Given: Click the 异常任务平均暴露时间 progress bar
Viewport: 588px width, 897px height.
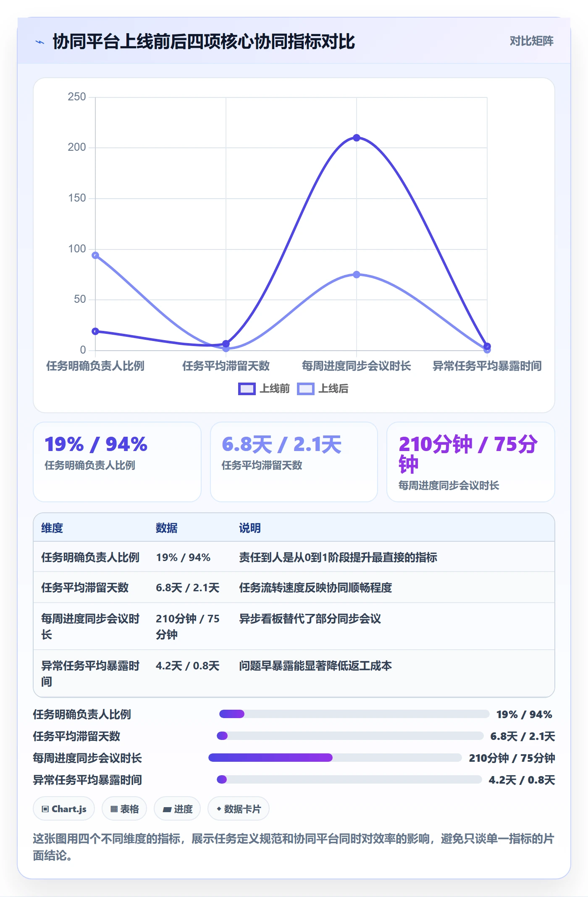Looking at the screenshot, I should (349, 779).
